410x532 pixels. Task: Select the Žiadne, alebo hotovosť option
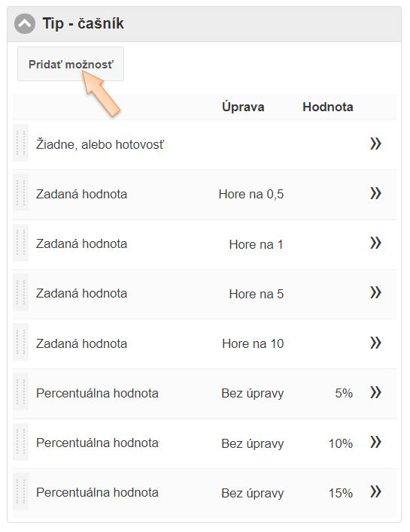205,144
